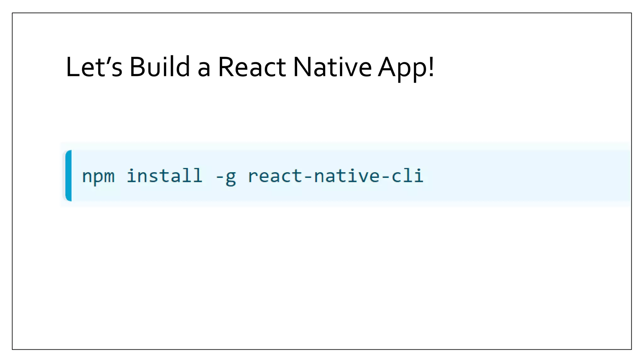This screenshot has width=644, height=362.
Task: Click the slide title heading
Action: pos(250,67)
